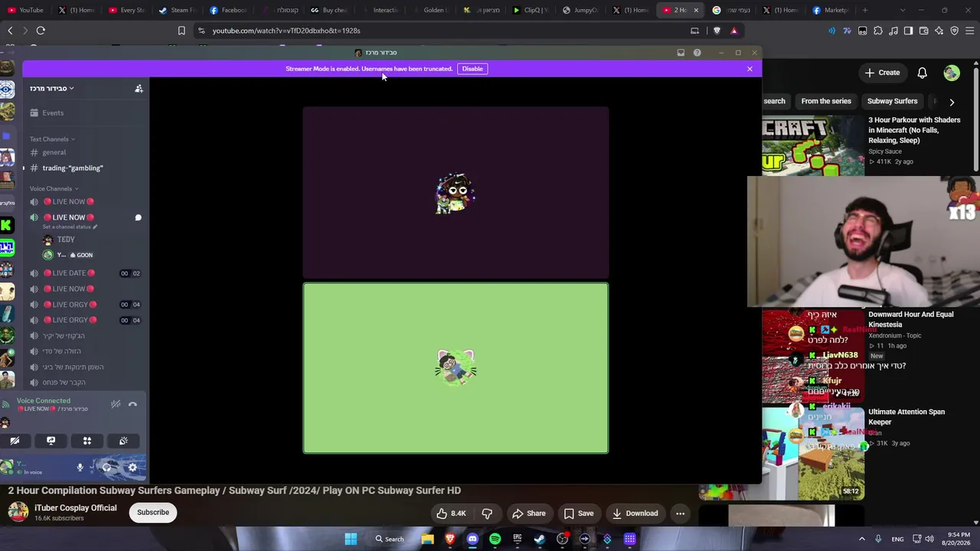Switch to the ClipQ browser tab

click(531, 10)
